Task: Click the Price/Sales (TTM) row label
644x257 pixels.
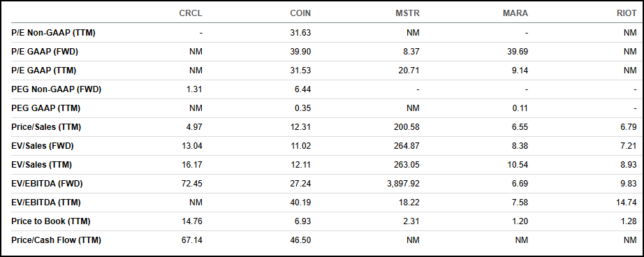Action: pos(46,127)
